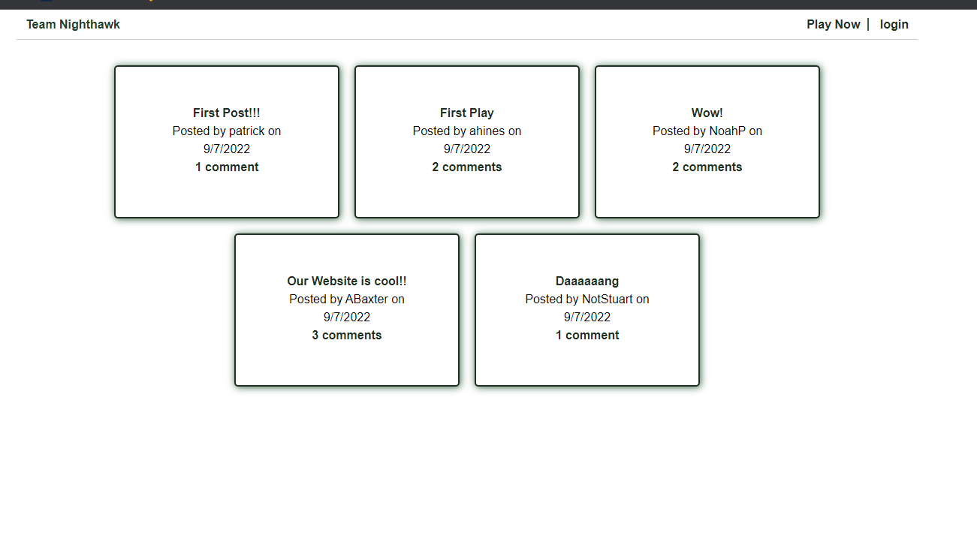977x560 pixels.
Task: Open the "Wow!" post title
Action: coord(707,113)
